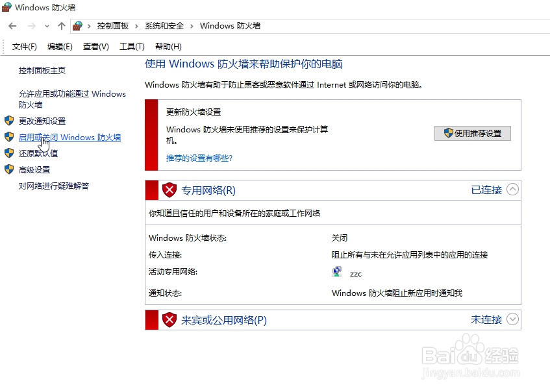Click the red shield icon on 来宾或公用网络 header
This screenshot has width=550, height=392.
pos(169,319)
